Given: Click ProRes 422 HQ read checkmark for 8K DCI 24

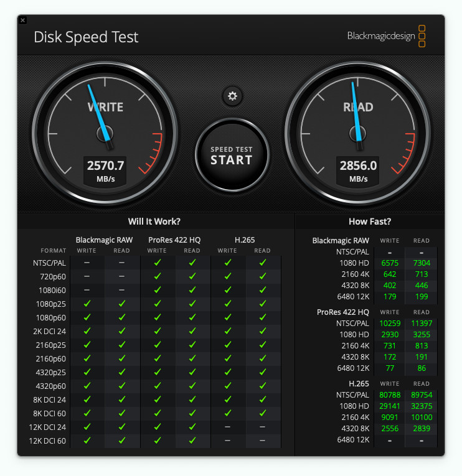Looking at the screenshot, I should (192, 399).
